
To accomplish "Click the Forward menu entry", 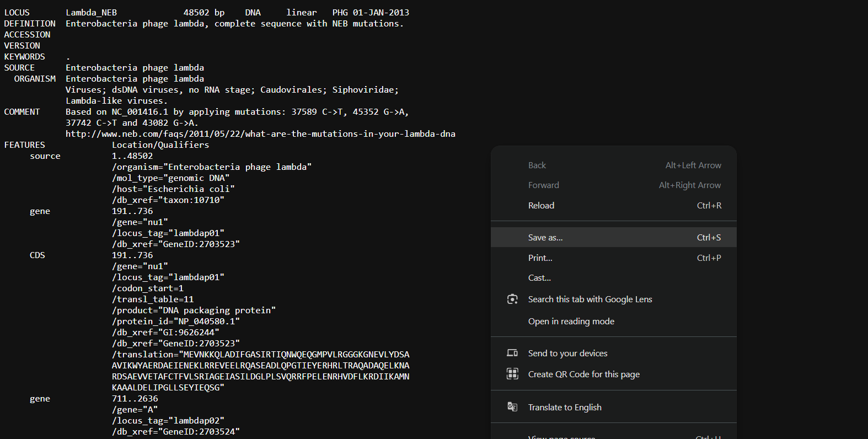I will click(x=543, y=185).
